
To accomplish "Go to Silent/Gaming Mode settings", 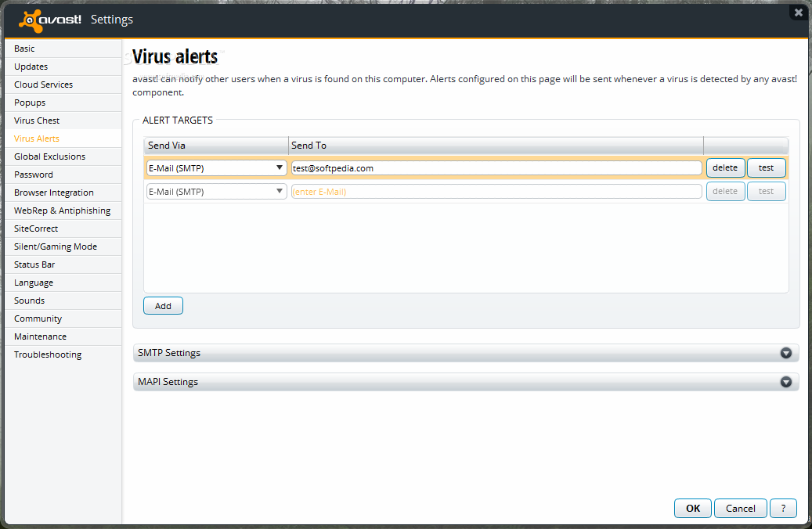I will pos(63,247).
